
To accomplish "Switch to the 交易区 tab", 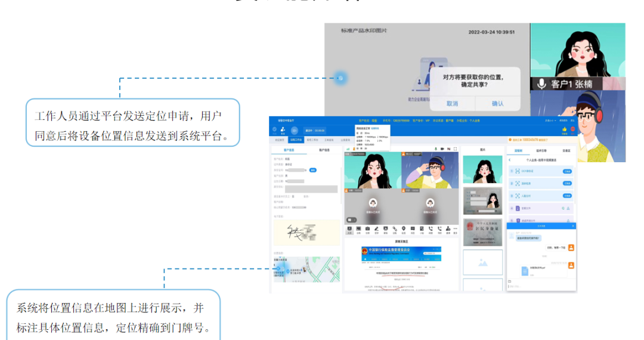I will click(566, 151).
